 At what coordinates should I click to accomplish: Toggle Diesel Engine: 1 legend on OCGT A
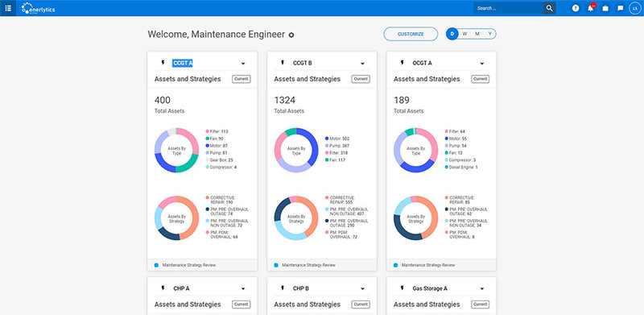click(461, 168)
